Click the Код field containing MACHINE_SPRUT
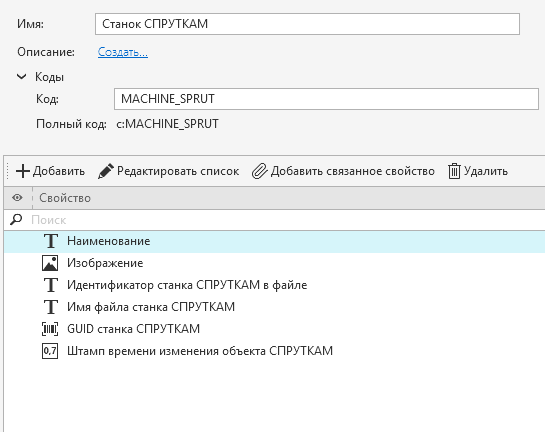 click(x=326, y=99)
